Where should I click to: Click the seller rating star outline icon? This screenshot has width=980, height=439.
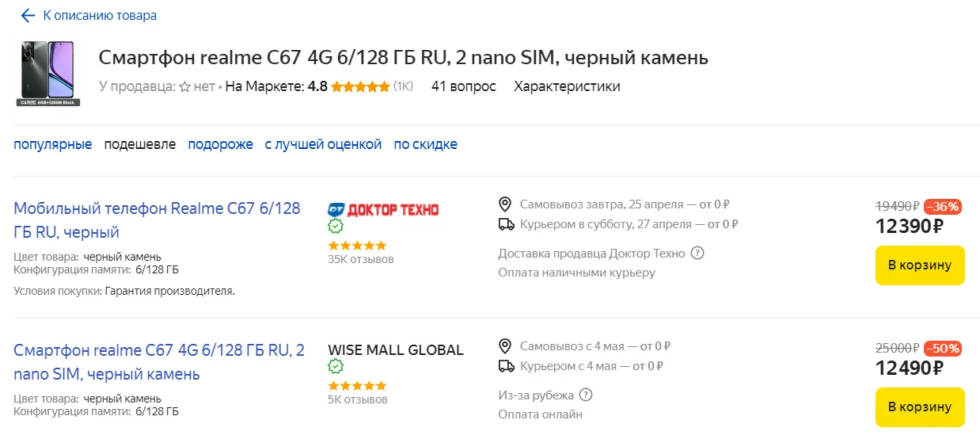[x=184, y=86]
